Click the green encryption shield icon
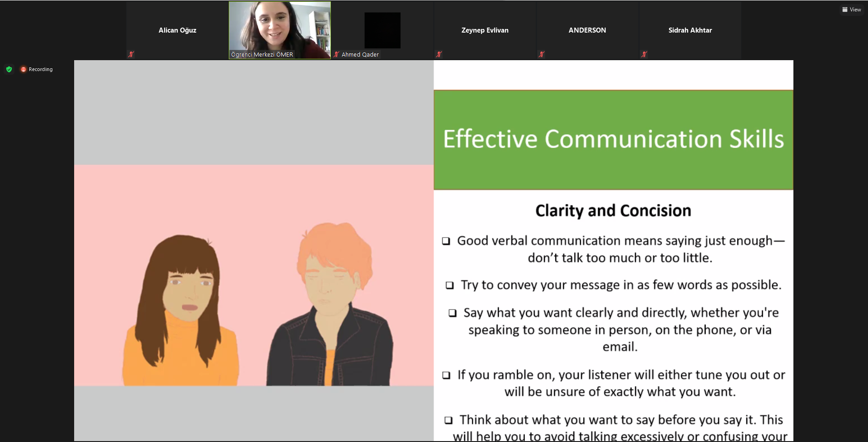 pos(9,69)
